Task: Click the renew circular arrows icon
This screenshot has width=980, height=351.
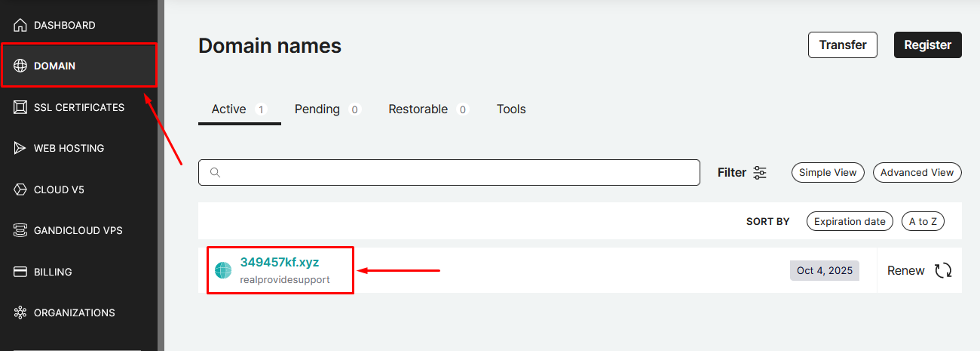Action: pyautogui.click(x=943, y=270)
